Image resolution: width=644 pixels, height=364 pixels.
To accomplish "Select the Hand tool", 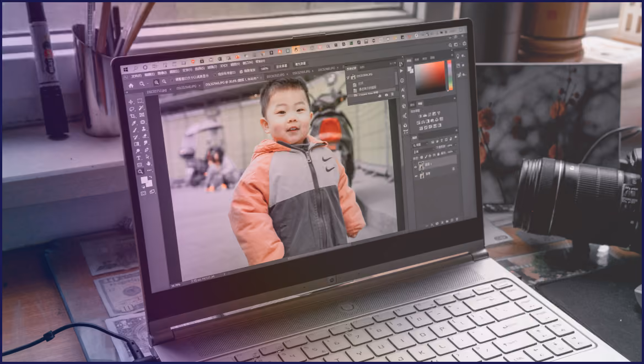I will coord(149,163).
